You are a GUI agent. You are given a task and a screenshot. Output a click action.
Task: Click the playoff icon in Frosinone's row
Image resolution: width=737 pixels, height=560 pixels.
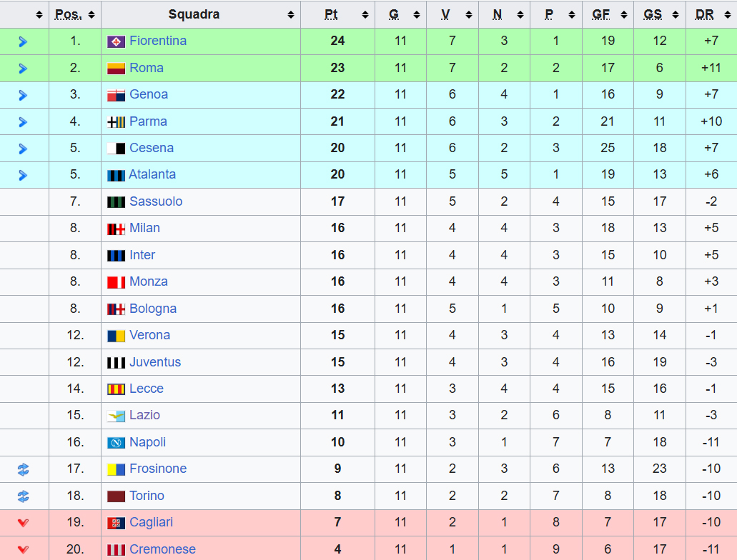point(23,469)
